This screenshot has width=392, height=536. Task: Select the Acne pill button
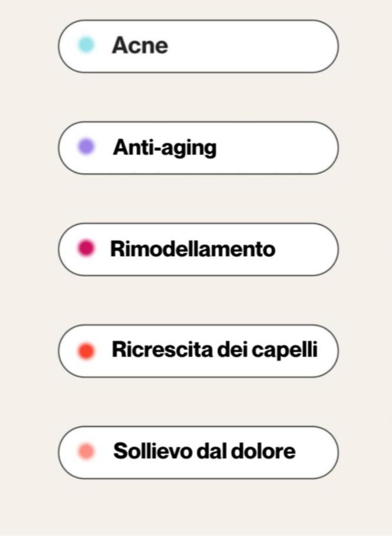click(x=198, y=46)
